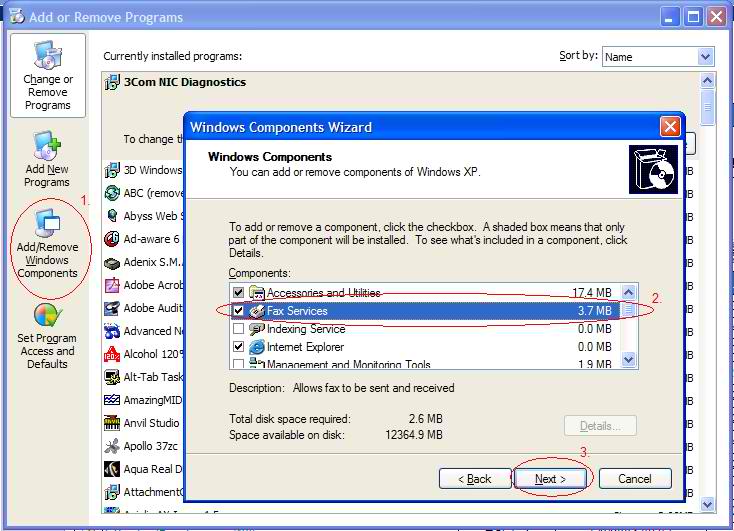Select the Adenix S.M. program icon
The image size is (734, 531).
112,263
